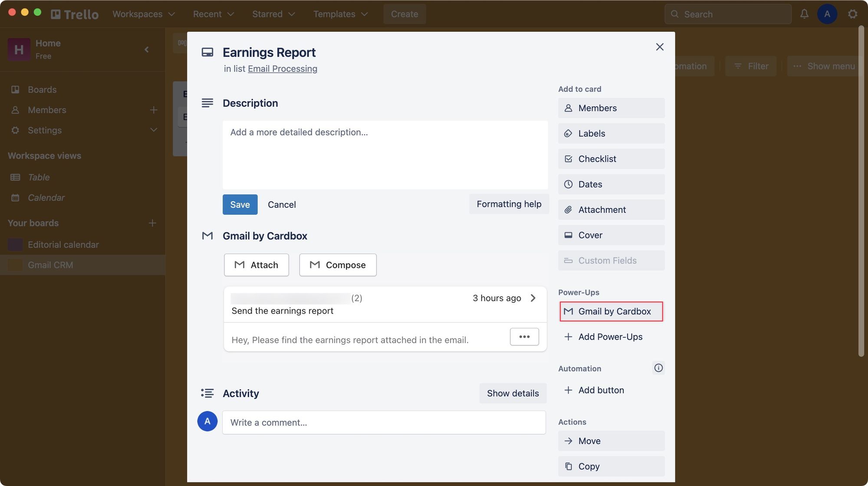Add a Checklist to the card
This screenshot has height=486, width=868.
[611, 159]
